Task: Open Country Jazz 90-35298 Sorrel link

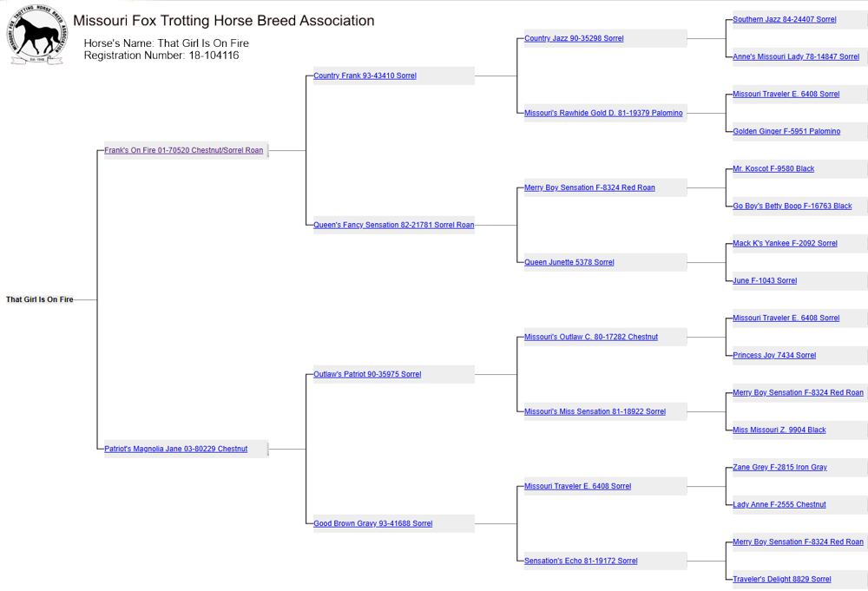Action: coord(574,38)
